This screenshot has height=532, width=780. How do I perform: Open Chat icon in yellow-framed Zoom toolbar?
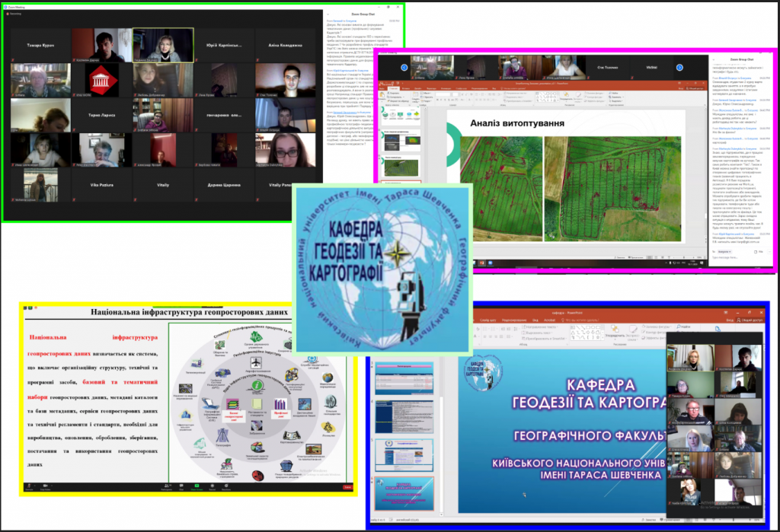coord(181,486)
